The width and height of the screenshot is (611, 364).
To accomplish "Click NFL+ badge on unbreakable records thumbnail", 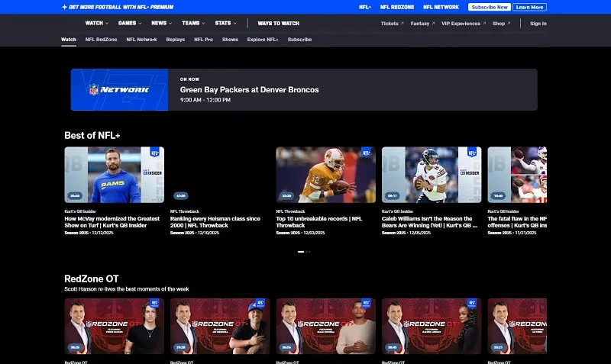I will coord(366,152).
